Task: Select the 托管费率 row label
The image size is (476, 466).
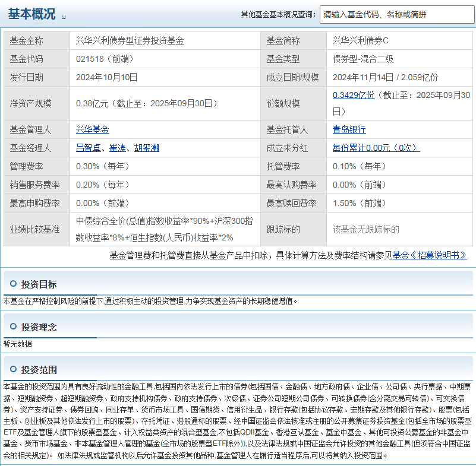Action: (283, 166)
